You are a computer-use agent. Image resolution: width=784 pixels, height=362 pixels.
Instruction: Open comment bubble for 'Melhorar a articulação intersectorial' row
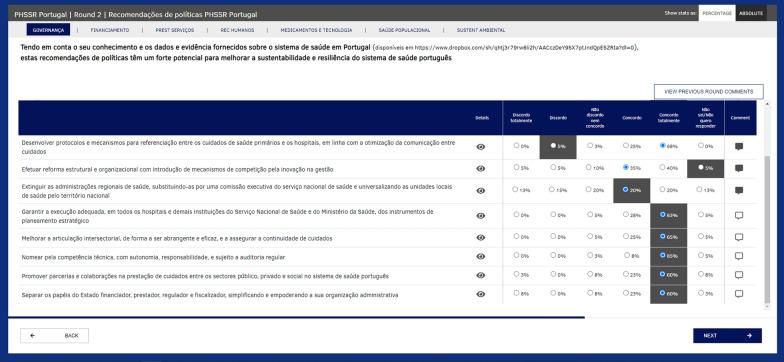coord(739,238)
